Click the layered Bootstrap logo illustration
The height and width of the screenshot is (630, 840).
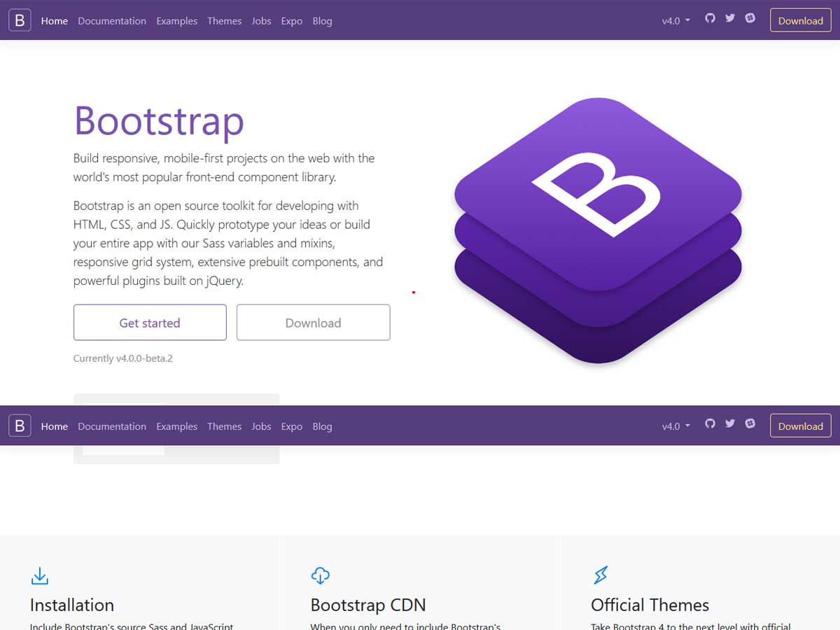pos(598,231)
